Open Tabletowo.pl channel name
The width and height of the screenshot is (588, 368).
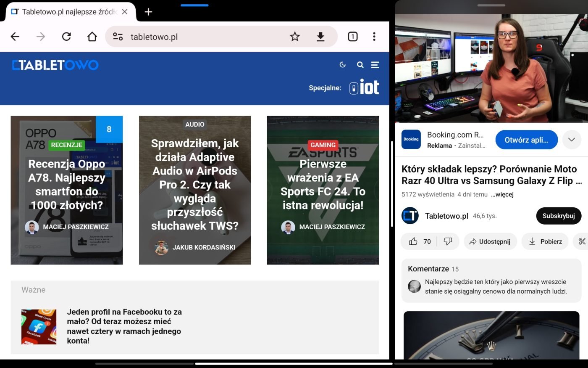point(446,216)
